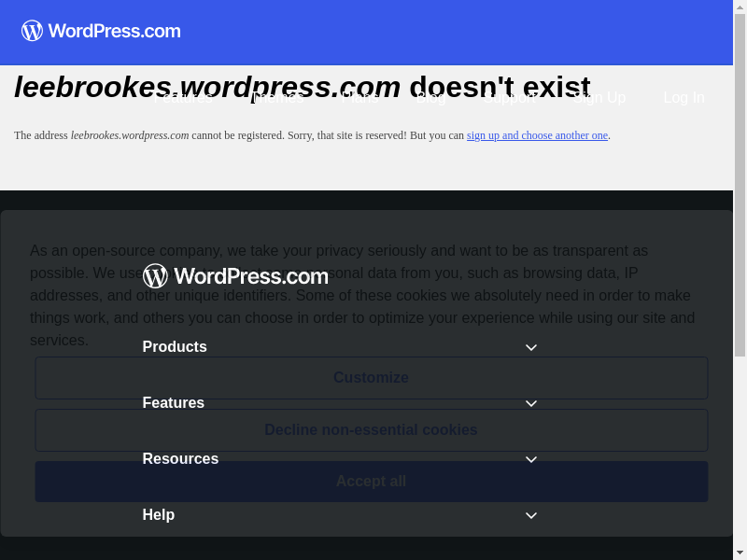Click the WordPress.com logo in the blue header
Image resolution: width=747 pixels, height=560 pixels.
(x=101, y=31)
